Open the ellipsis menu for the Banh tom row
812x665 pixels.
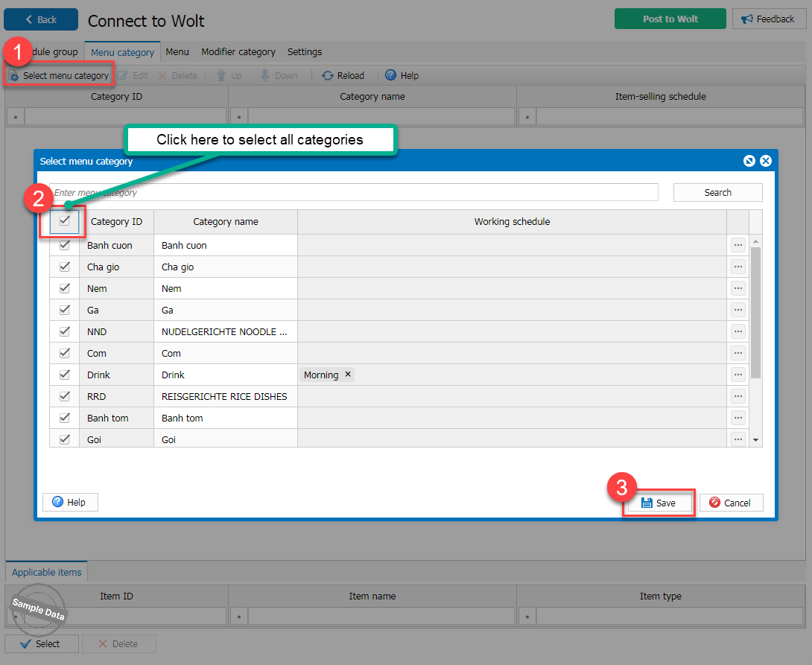click(738, 418)
